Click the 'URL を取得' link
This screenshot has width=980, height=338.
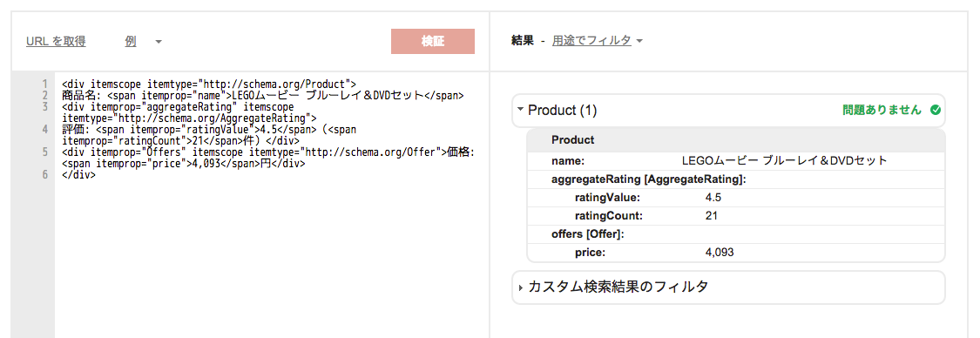56,41
